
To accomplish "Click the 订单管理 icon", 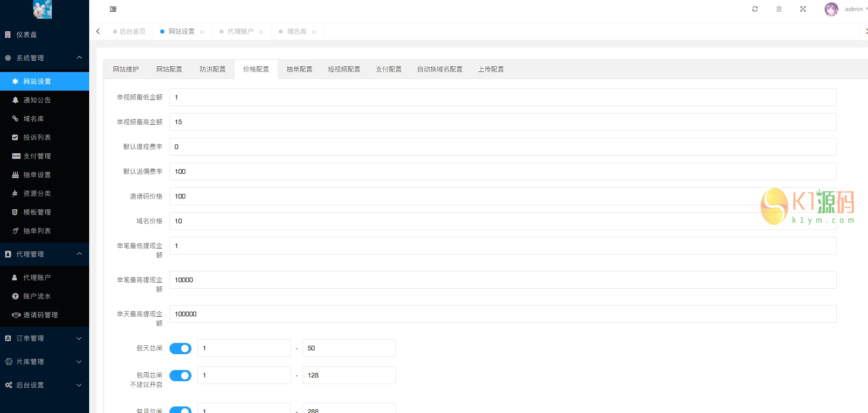I will pos(8,338).
